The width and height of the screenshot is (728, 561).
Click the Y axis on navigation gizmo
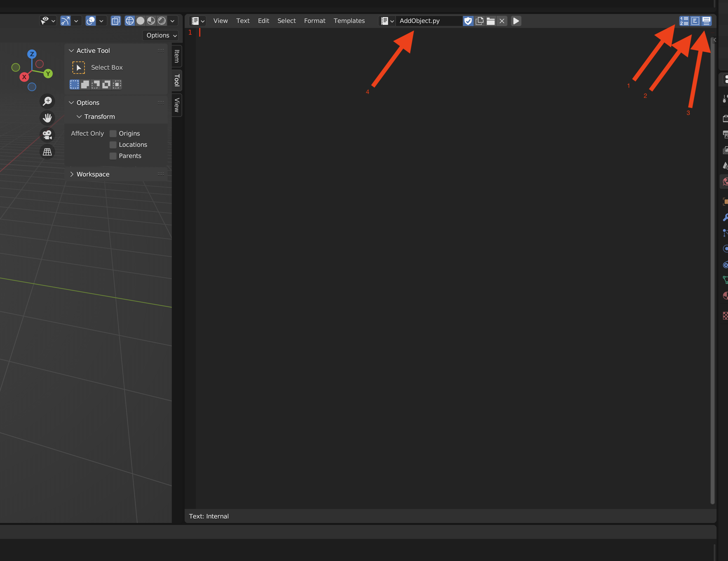click(x=48, y=74)
